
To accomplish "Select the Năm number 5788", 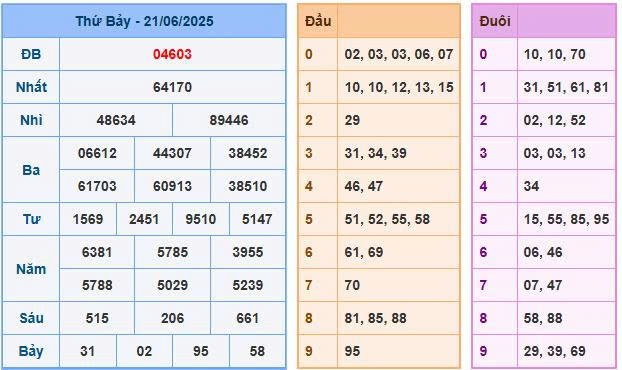I will pyautogui.click(x=97, y=285).
